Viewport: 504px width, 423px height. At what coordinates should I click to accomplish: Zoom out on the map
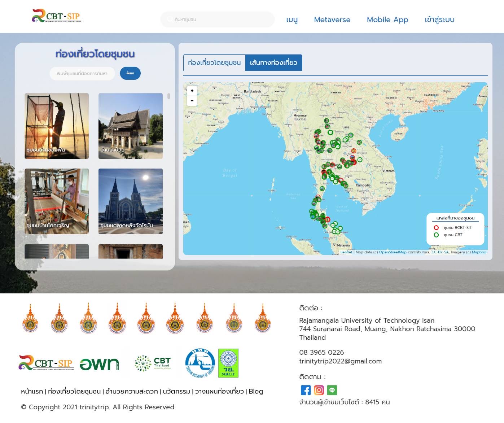click(192, 101)
